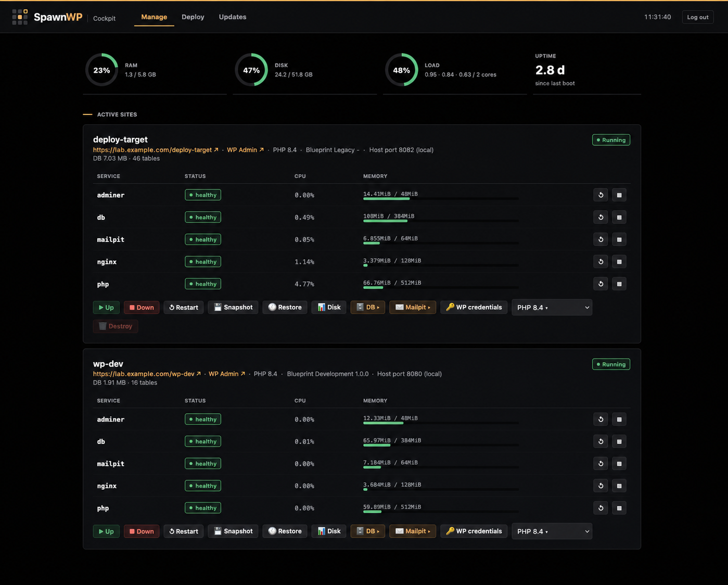Image resolution: width=728 pixels, height=585 pixels.
Task: Click the Cockpit label in header
Action: 104,18
